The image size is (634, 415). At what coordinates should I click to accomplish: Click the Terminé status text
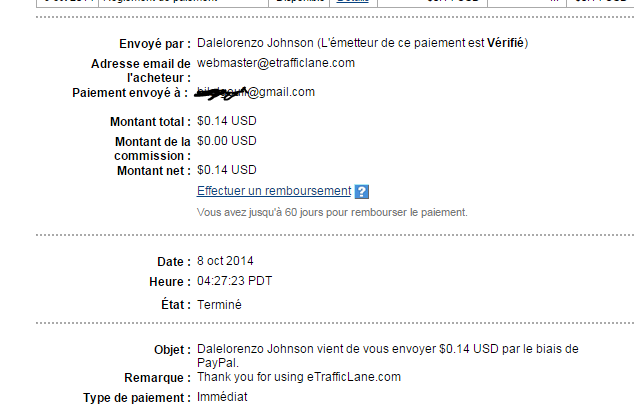(219, 305)
